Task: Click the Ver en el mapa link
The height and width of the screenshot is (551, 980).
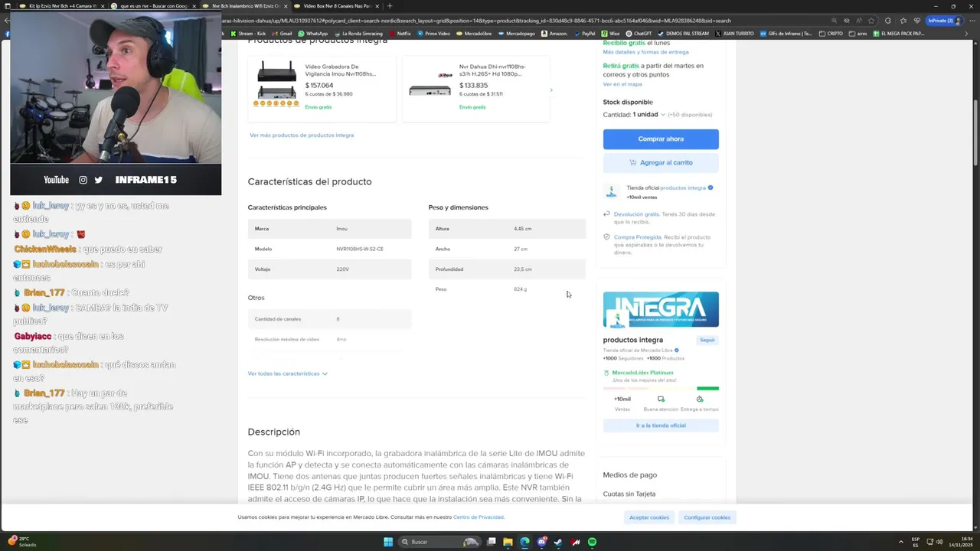Action: tap(622, 84)
